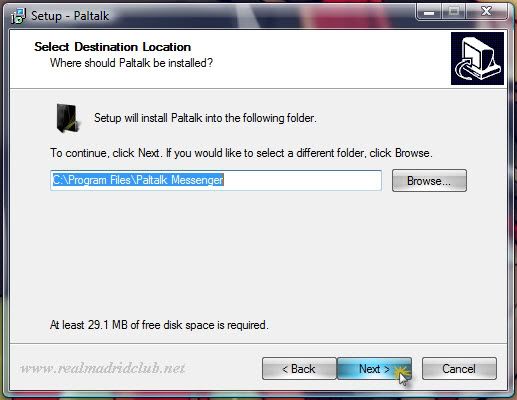Image resolution: width=517 pixels, height=400 pixels.
Task: Click the highlighted 'Paltalk Messenger' path text
Action: point(180,180)
